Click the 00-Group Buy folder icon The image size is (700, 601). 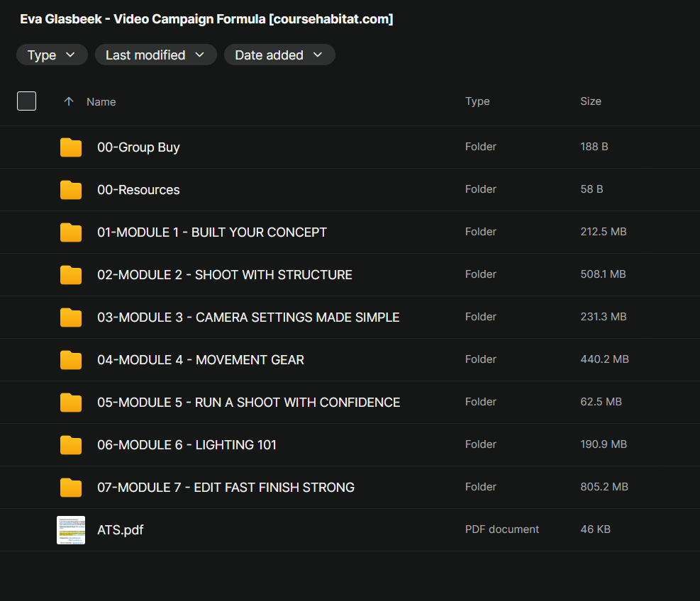point(71,147)
